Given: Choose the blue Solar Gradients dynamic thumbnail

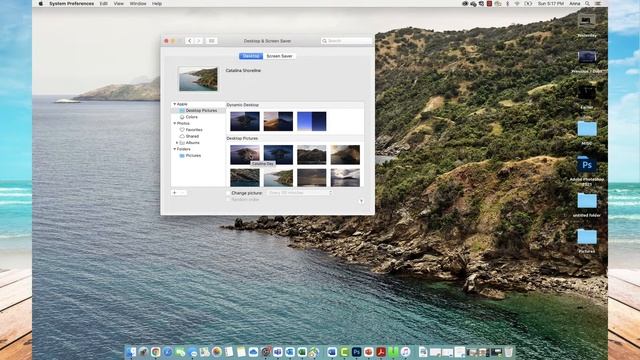Looking at the screenshot, I should [311, 121].
